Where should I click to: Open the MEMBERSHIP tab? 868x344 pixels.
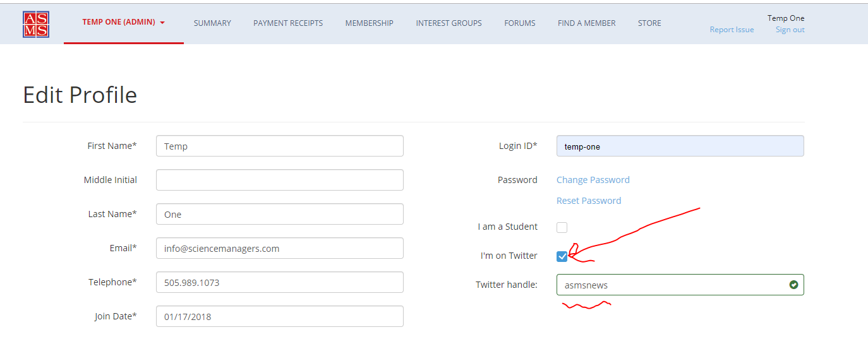370,23
